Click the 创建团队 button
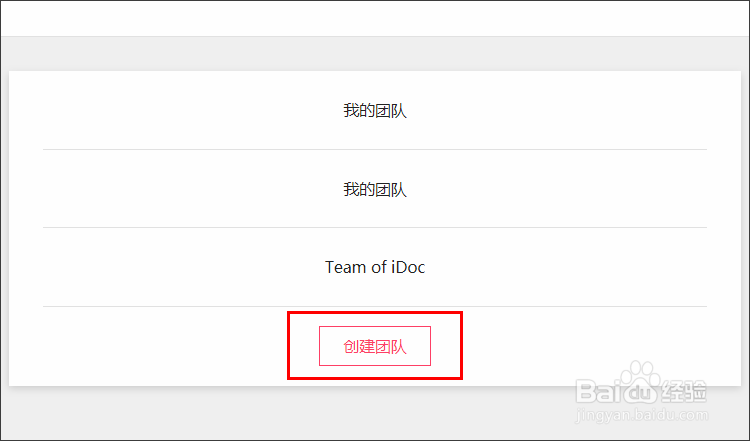This screenshot has width=750, height=441. coord(375,346)
